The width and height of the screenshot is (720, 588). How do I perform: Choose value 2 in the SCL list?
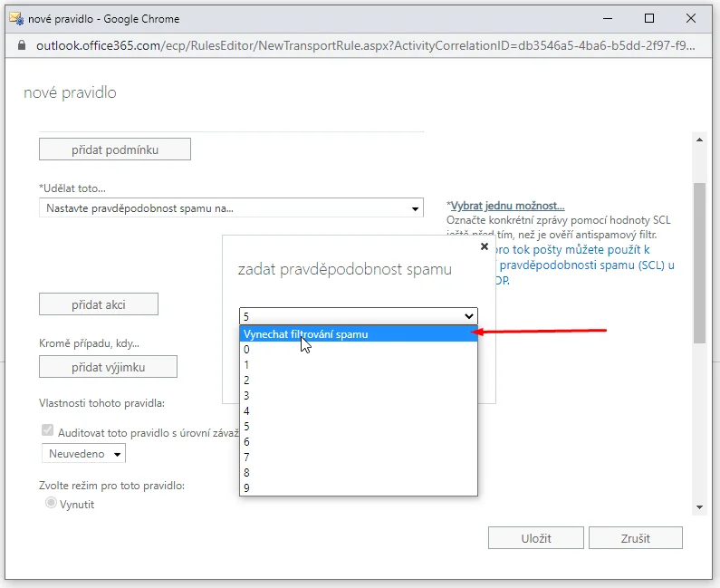tap(359, 381)
